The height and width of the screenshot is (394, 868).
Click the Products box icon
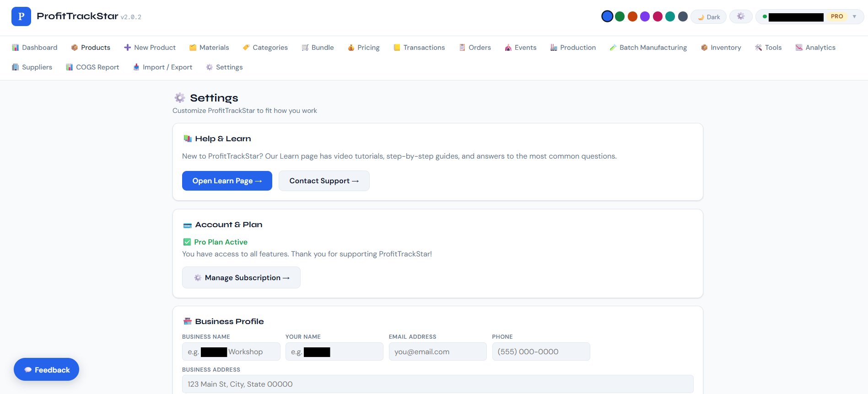[75, 48]
